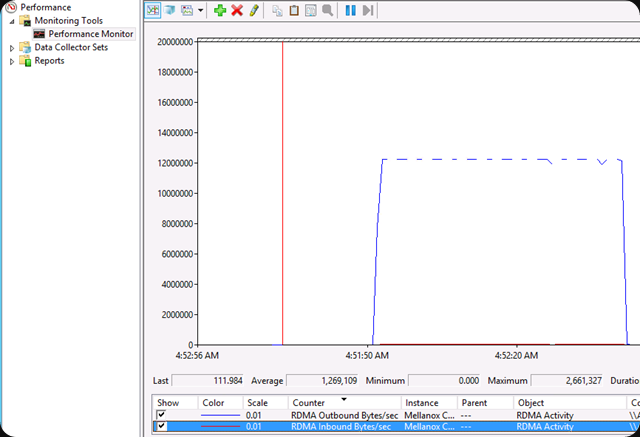Viewport: 640px width, 437px height.
Task: Select the RDMA Outbound Bytes/sec counter text
Action: tap(344, 415)
